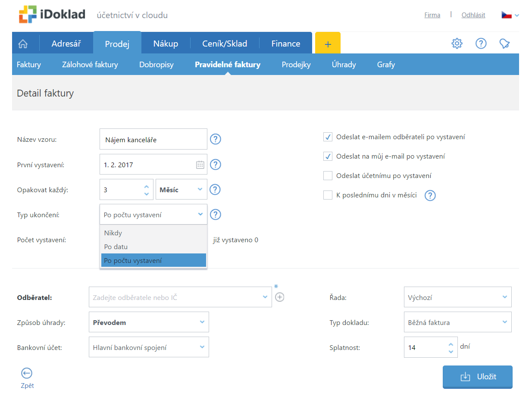Show help for Název vzoru field
This screenshot has height=406, width=532.
[216, 139]
